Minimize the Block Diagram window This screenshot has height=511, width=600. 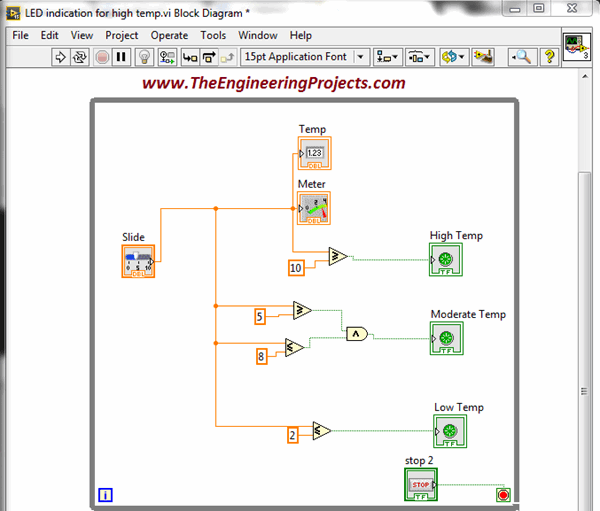point(515,9)
